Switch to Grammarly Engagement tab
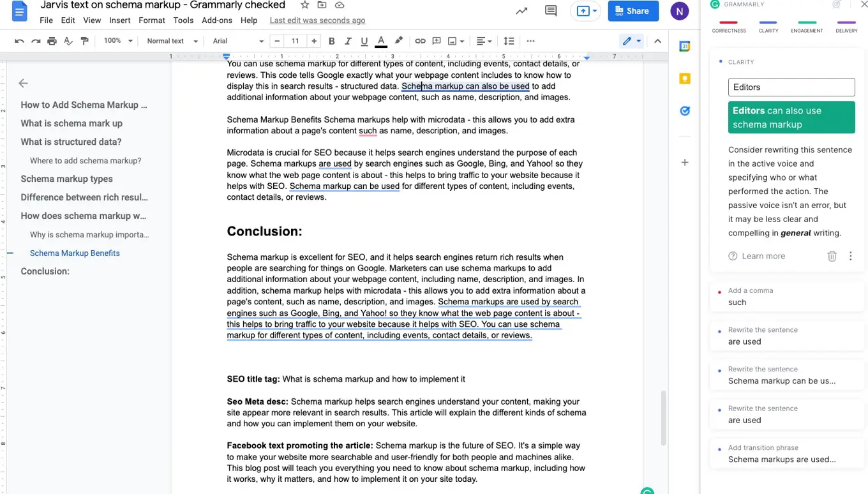 (x=807, y=27)
